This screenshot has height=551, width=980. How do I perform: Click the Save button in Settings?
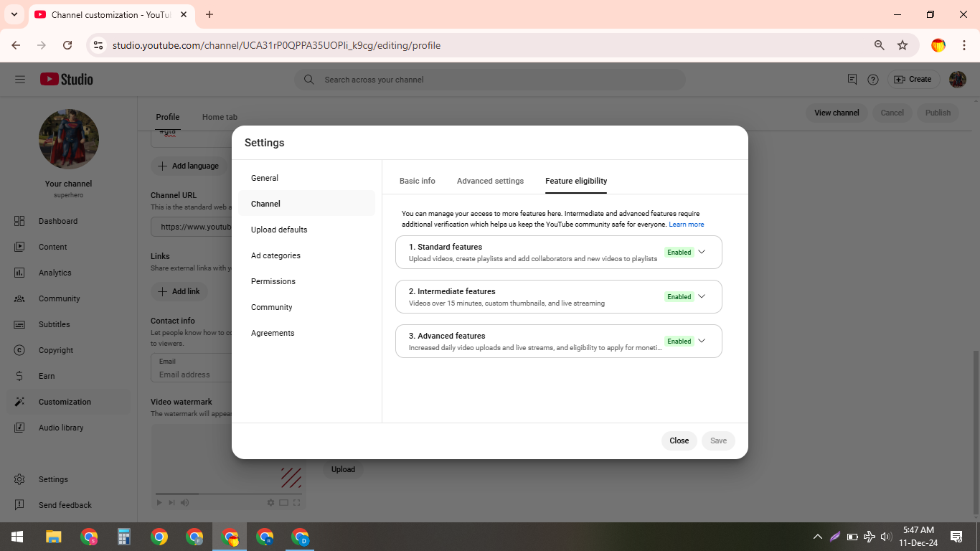pos(718,441)
